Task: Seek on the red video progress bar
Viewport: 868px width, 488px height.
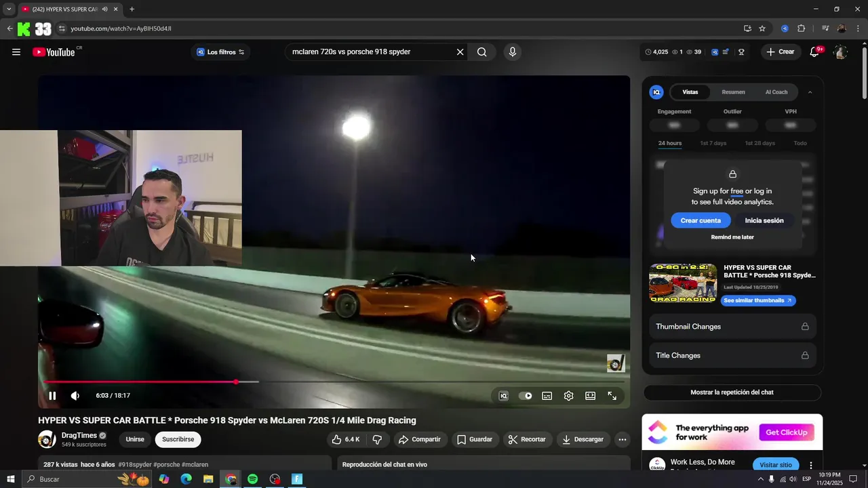Action: point(334,382)
